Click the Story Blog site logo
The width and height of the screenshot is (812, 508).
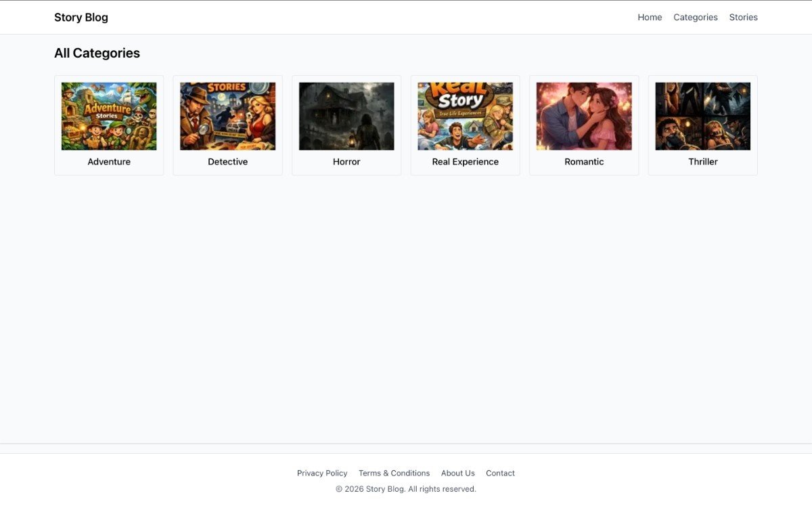tap(81, 18)
